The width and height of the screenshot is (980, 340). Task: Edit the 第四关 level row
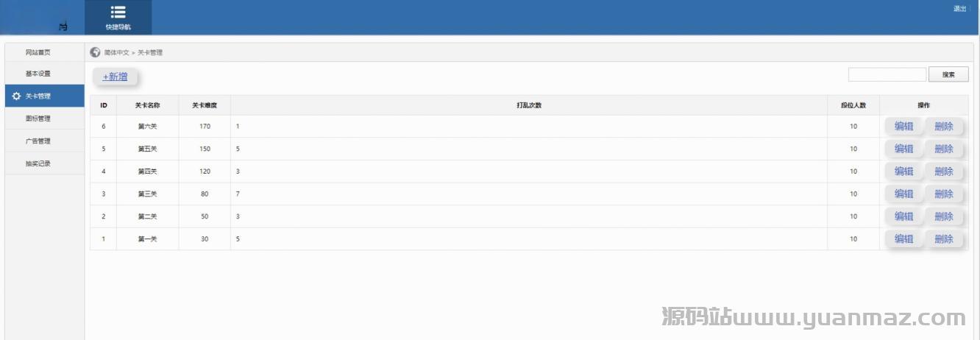pos(903,171)
